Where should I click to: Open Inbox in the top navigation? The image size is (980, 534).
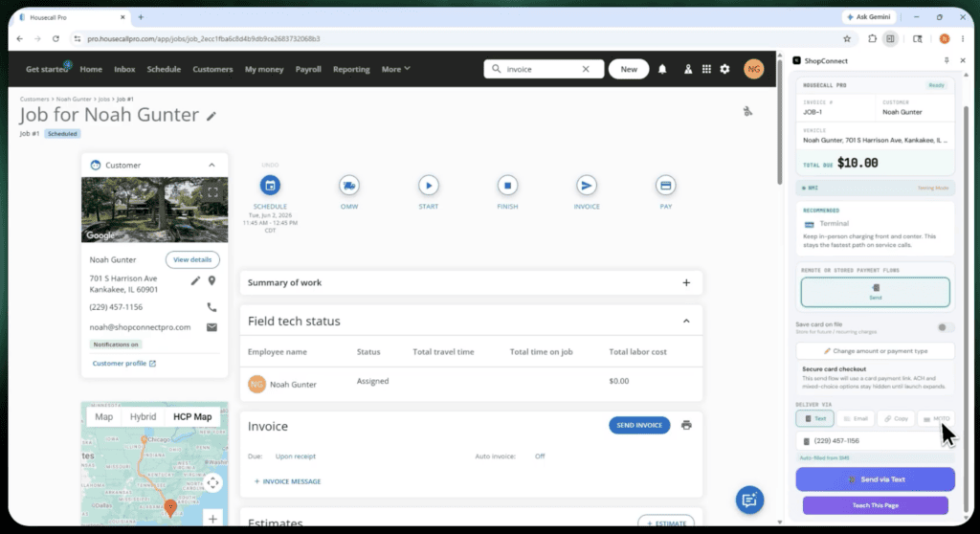coord(124,69)
